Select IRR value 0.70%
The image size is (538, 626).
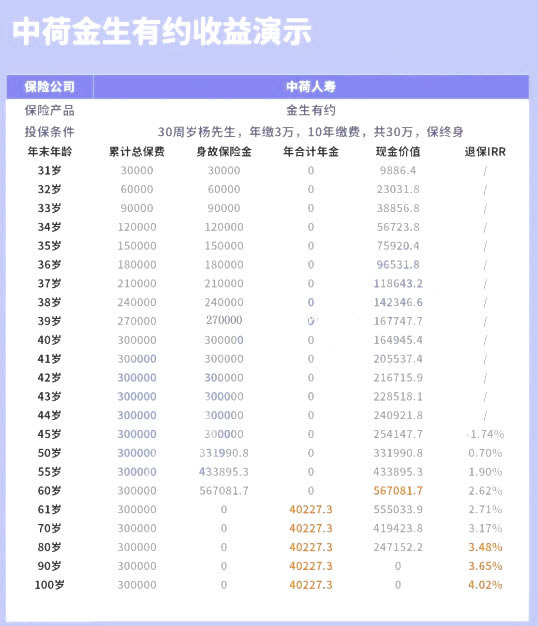pyautogui.click(x=485, y=453)
